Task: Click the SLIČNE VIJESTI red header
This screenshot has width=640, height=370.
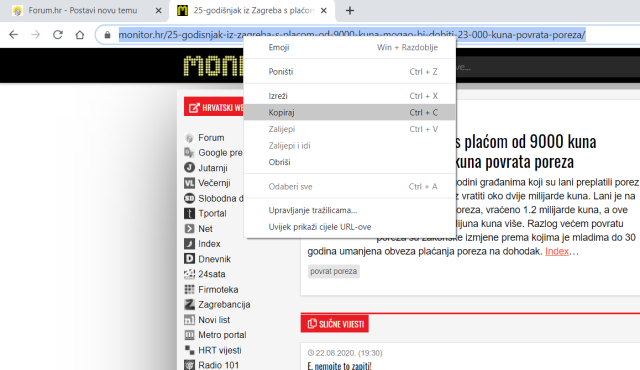Action: click(335, 324)
